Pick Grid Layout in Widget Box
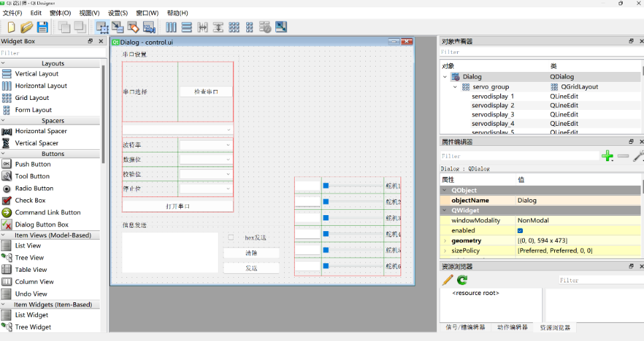Image resolution: width=644 pixels, height=341 pixels. pyautogui.click(x=32, y=98)
